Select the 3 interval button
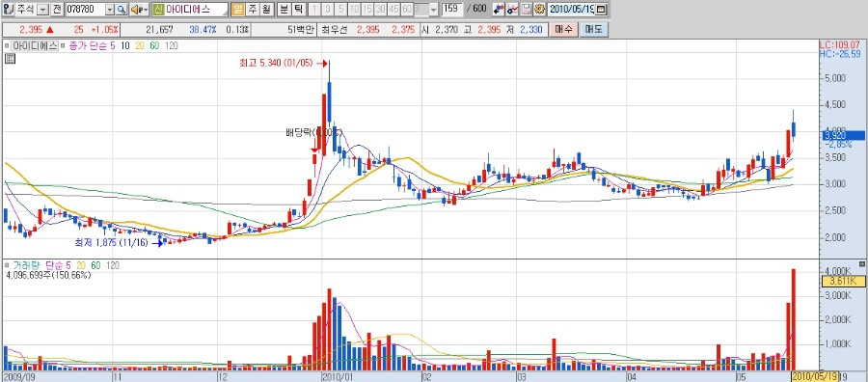Image resolution: width=868 pixels, height=382 pixels. point(328,10)
